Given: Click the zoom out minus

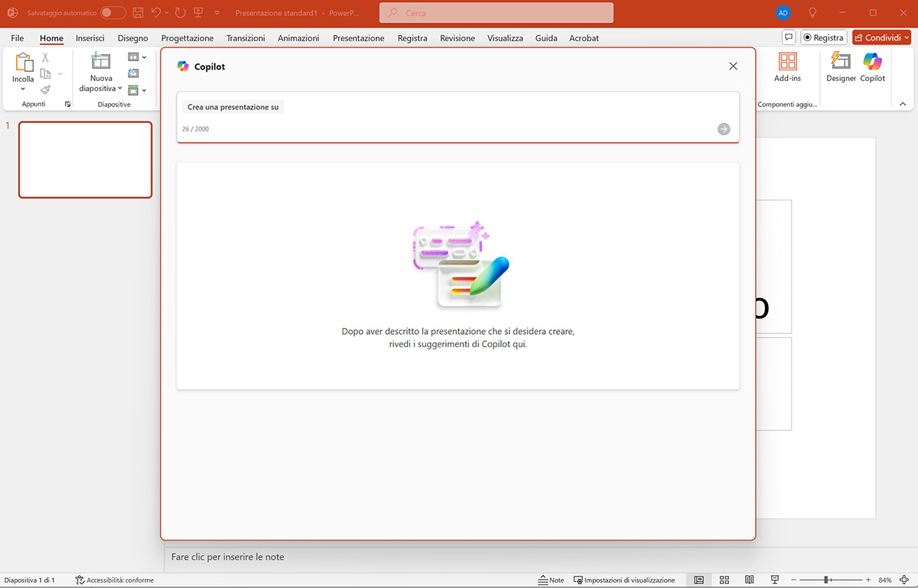Looking at the screenshot, I should tap(794, 580).
